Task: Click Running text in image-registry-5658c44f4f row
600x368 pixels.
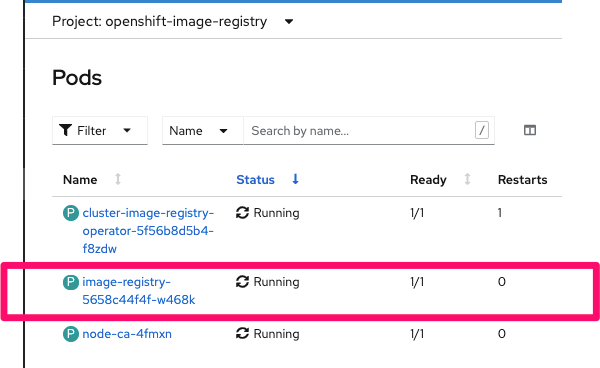Action: pyautogui.click(x=276, y=282)
